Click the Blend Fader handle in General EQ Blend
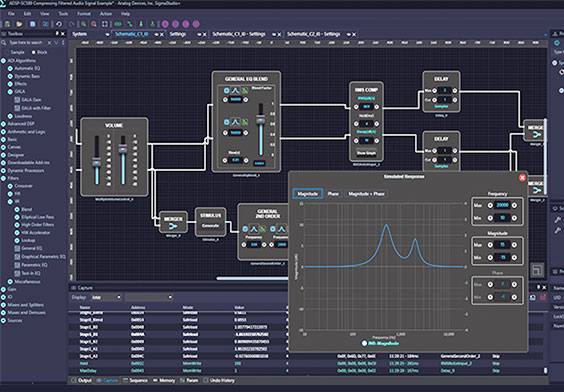The width and height of the screenshot is (564, 392). click(x=261, y=119)
